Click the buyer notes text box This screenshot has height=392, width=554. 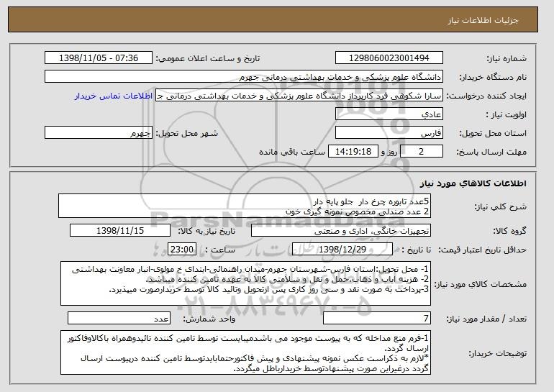coord(245,352)
